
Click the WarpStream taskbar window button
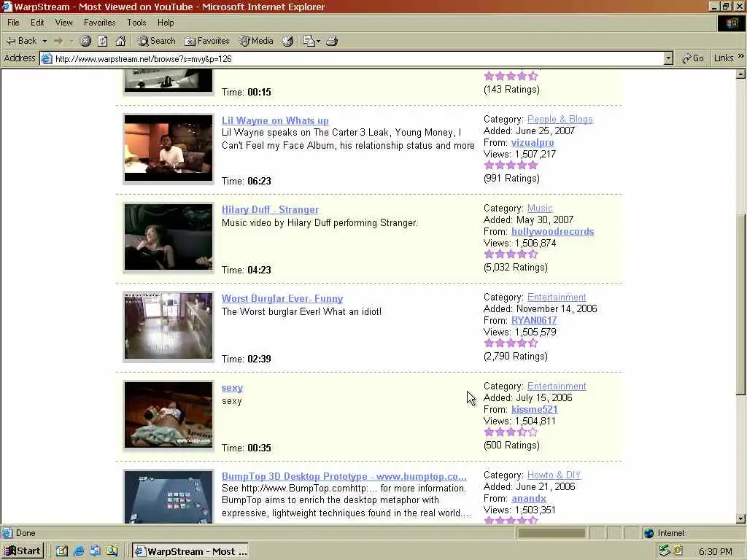pos(190,551)
